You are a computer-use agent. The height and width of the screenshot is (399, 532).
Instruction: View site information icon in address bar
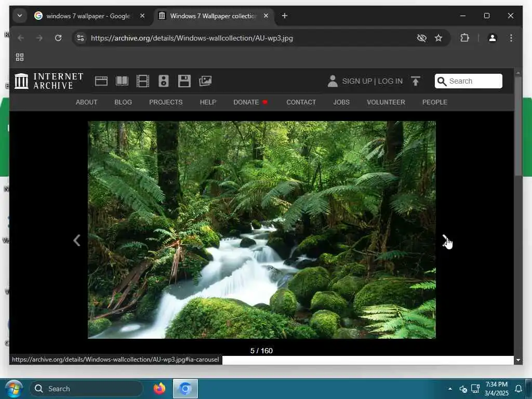pyautogui.click(x=81, y=38)
